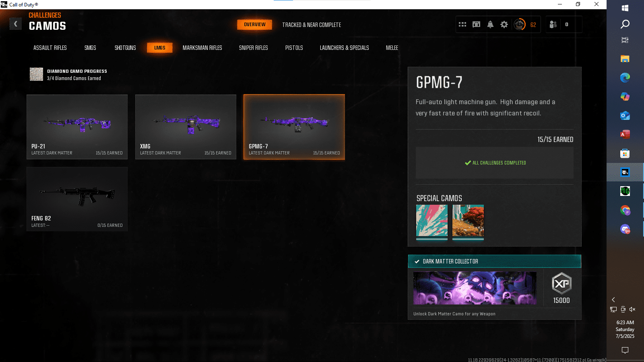Image resolution: width=644 pixels, height=362 pixels.
Task: Go back using the left arrow button
Action: point(16,24)
